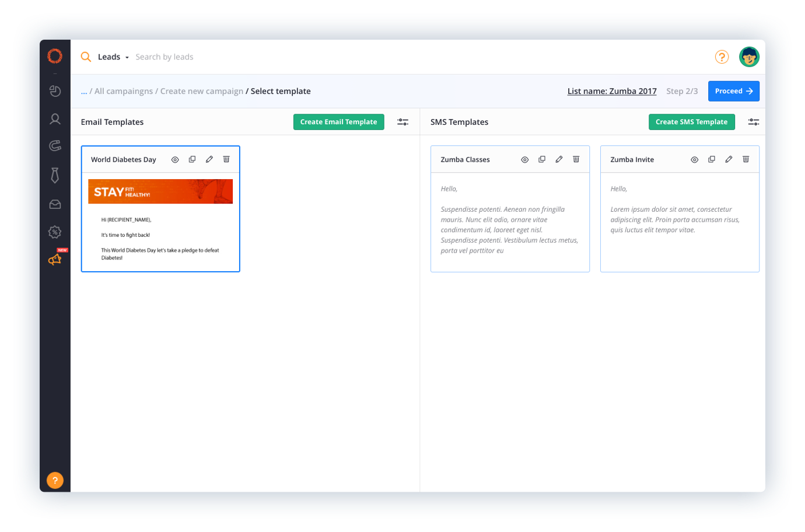
Task: Go to All campaigns breadcrumb
Action: (124, 91)
